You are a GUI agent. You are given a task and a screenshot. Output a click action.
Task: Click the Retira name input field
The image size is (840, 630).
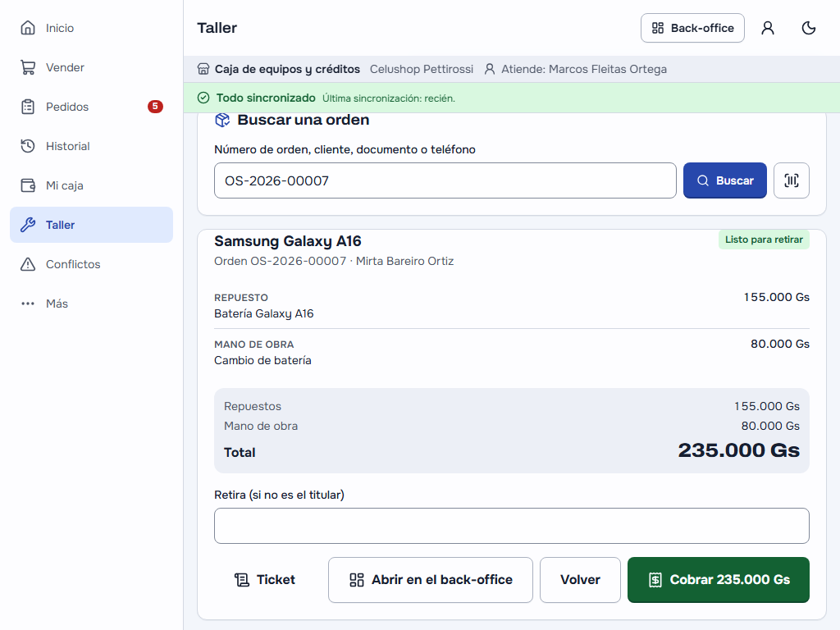coord(512,526)
